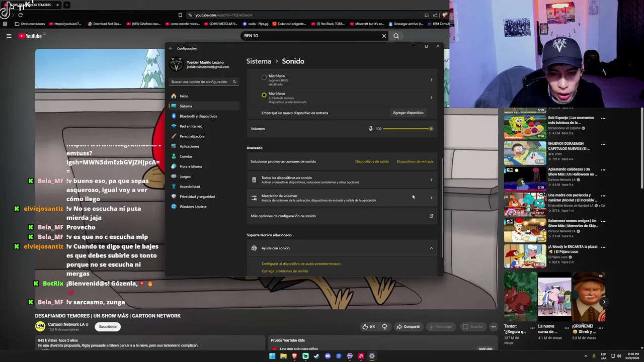Clear the BEN 10 search text

pyautogui.click(x=384, y=36)
